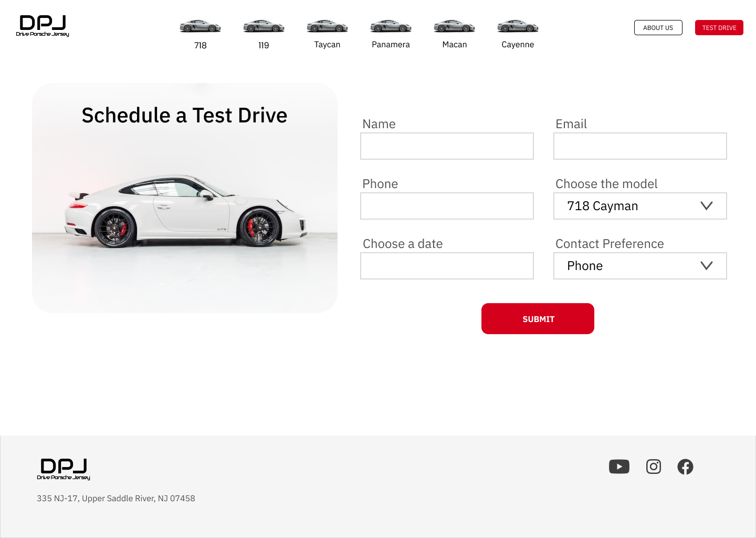Select the Cayenne model icon

coord(518,25)
